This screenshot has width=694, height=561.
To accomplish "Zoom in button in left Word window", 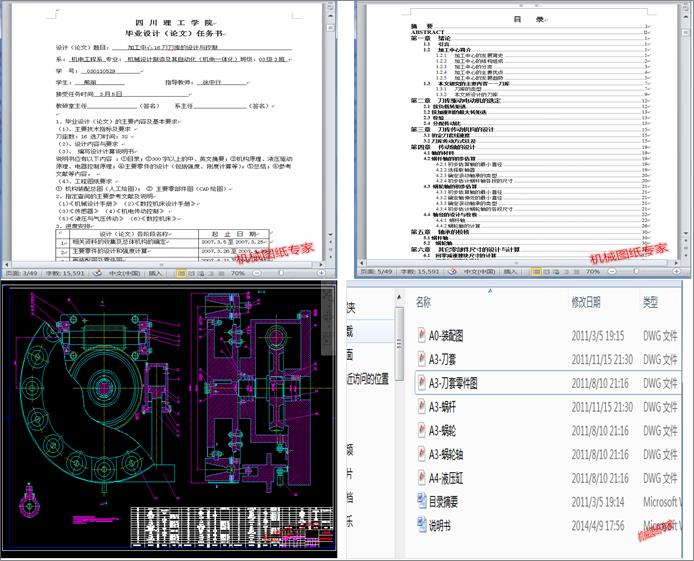I will coord(321,273).
